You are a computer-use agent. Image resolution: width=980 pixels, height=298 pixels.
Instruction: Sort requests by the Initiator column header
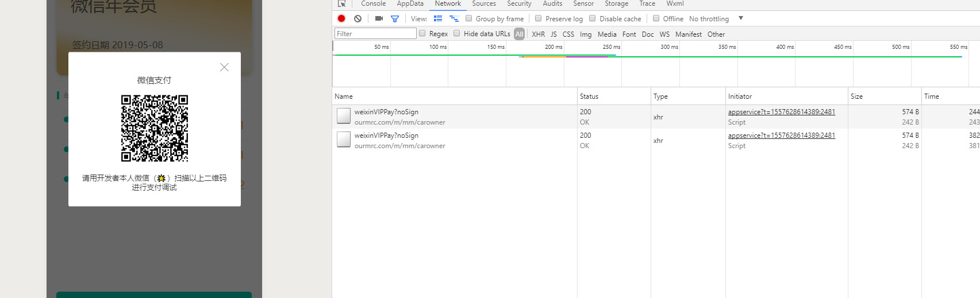tap(787, 96)
